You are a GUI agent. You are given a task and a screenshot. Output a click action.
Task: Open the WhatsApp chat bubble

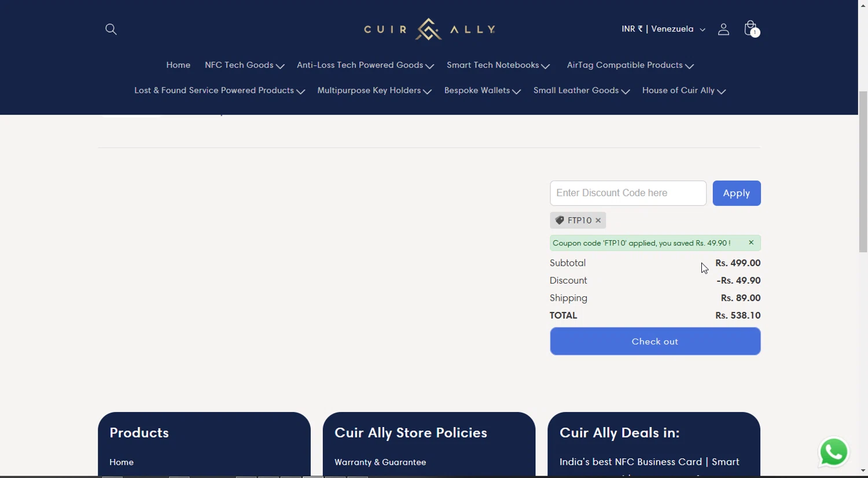coord(834,452)
